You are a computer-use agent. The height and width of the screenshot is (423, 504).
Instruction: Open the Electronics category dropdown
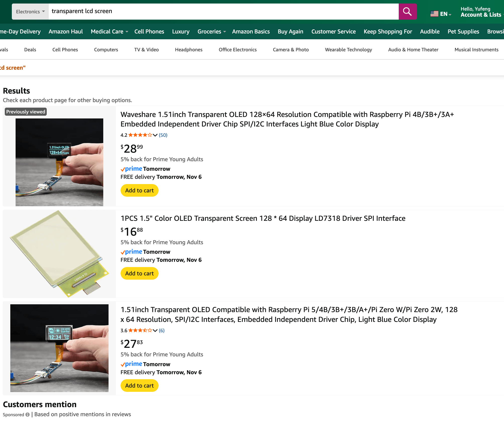pyautogui.click(x=30, y=11)
